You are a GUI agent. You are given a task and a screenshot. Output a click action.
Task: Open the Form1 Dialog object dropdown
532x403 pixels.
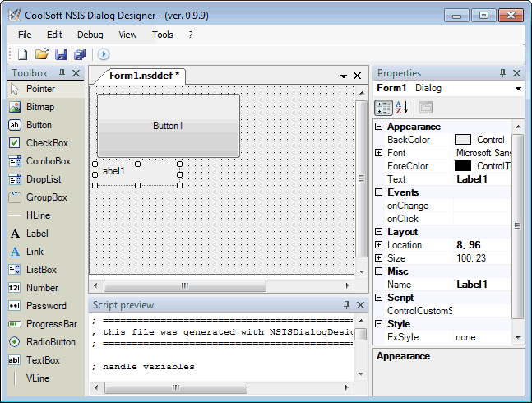518,89
